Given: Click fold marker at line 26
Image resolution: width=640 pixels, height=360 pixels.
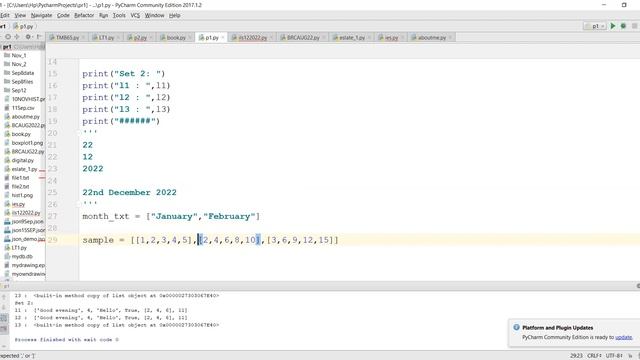Looking at the screenshot, I should pyautogui.click(x=78, y=203).
